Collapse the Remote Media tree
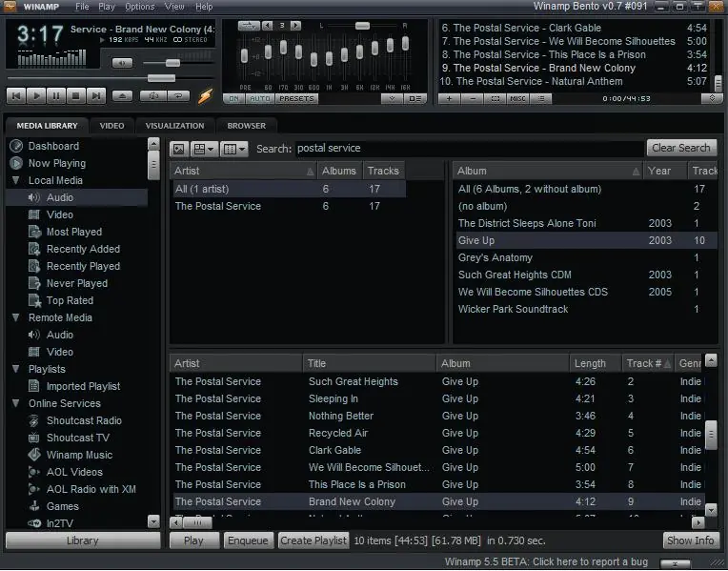Screen dimensions: 728x571 (x=16, y=317)
